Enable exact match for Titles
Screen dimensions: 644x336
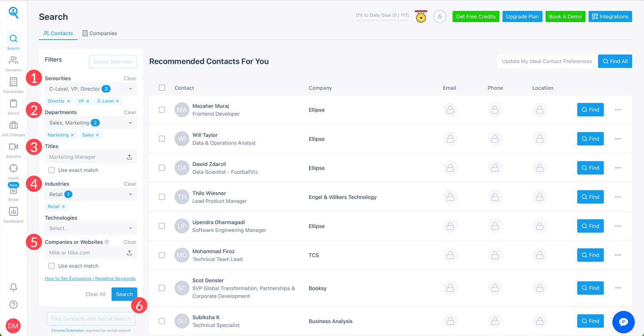tap(52, 170)
